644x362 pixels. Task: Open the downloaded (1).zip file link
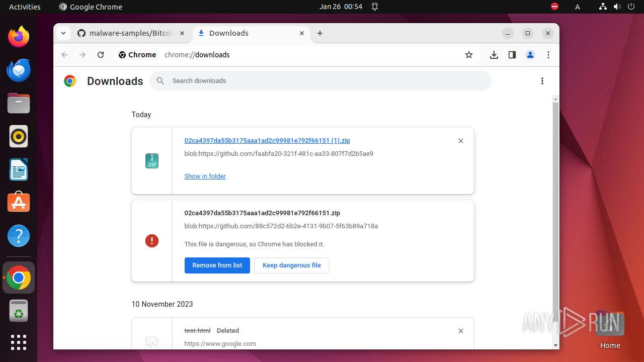[267, 141]
